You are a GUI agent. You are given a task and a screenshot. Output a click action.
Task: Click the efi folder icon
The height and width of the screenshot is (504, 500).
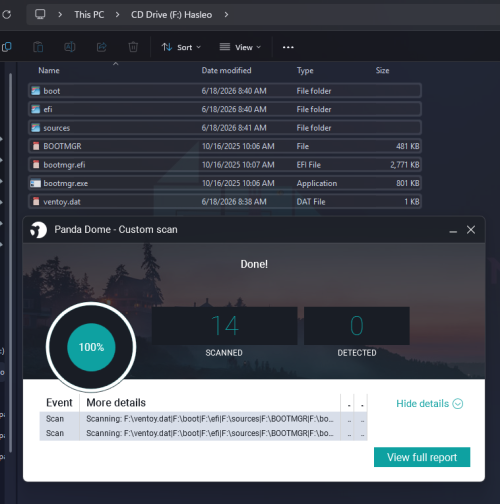(x=36, y=109)
